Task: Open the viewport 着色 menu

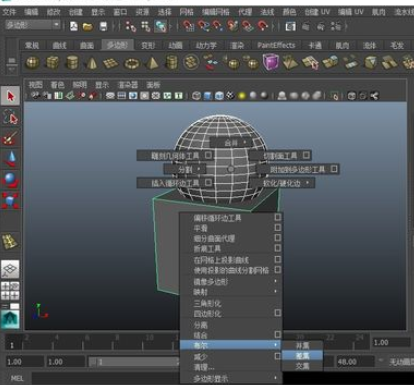Action: click(57, 85)
